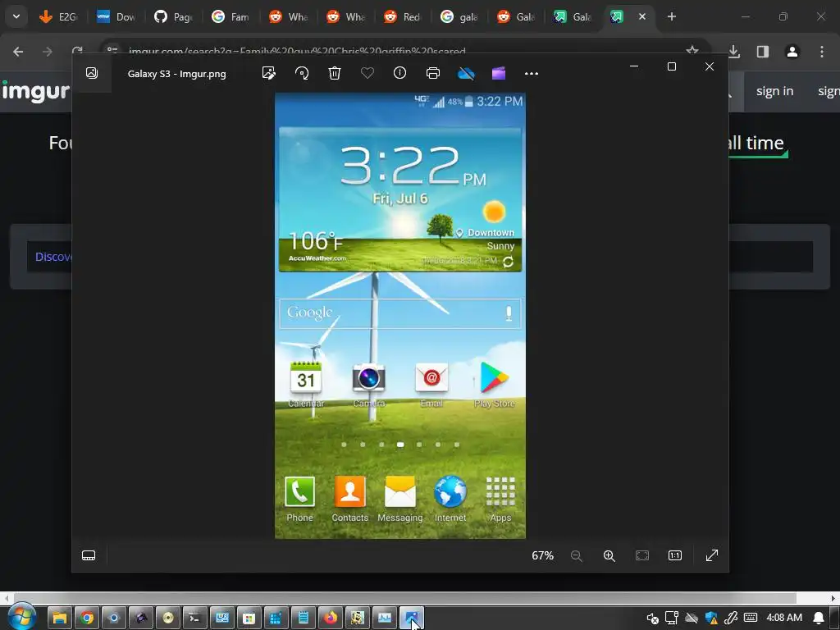The width and height of the screenshot is (840, 630).
Task: Open the Photos gallery home icon
Action: click(x=92, y=73)
